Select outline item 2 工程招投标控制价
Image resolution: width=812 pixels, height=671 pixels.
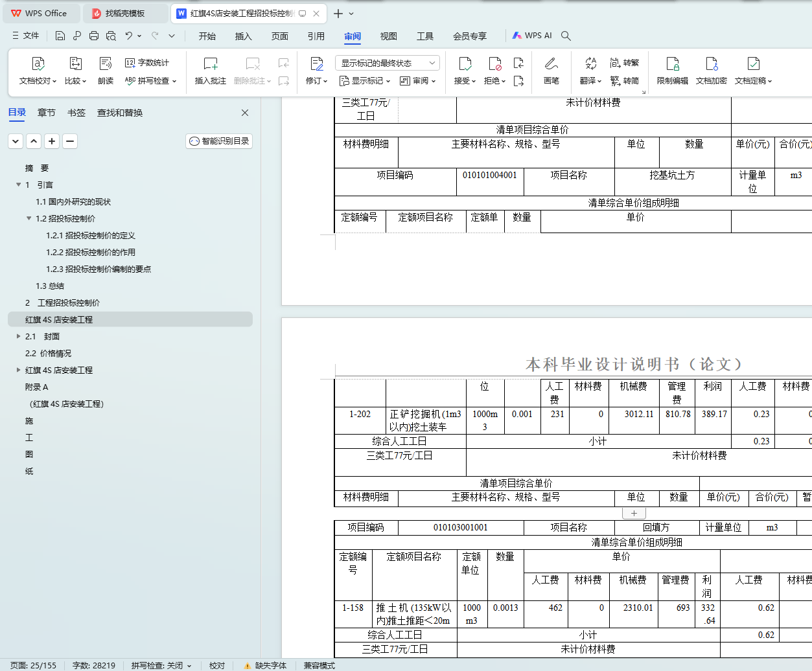coord(62,303)
